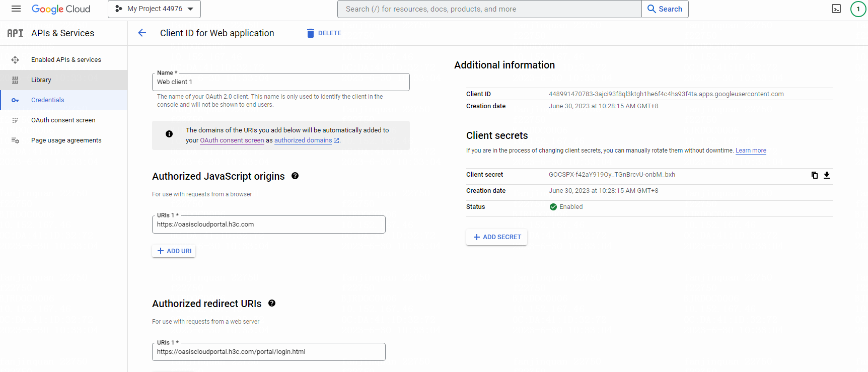
Task: Activate Cloud Shell icon
Action: 836,9
